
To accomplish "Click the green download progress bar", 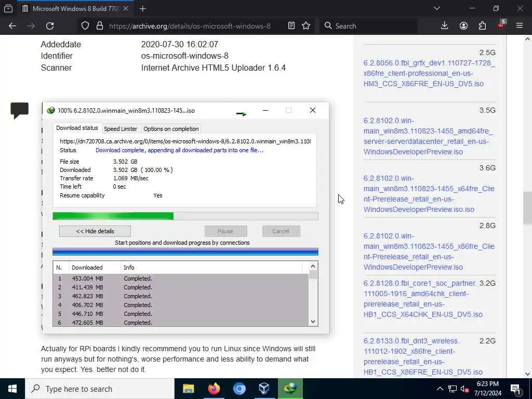I will click(x=185, y=216).
